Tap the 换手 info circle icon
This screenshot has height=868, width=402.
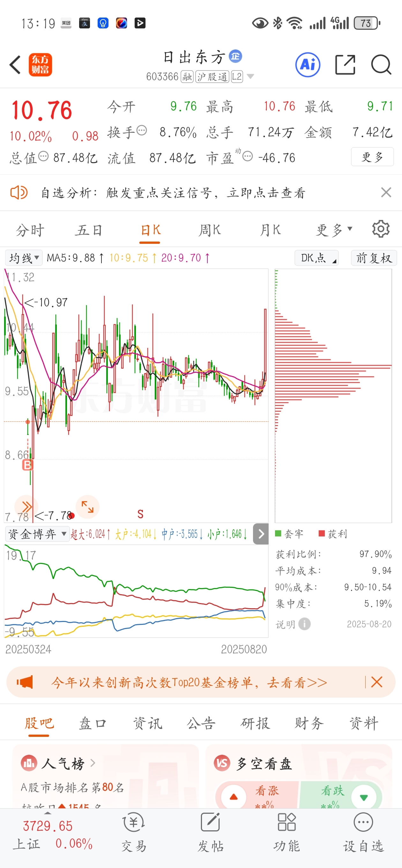coord(142,130)
